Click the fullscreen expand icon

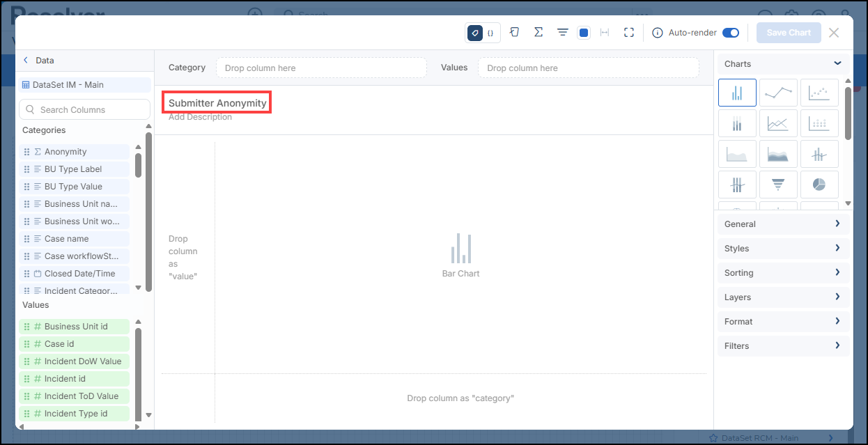coord(629,33)
